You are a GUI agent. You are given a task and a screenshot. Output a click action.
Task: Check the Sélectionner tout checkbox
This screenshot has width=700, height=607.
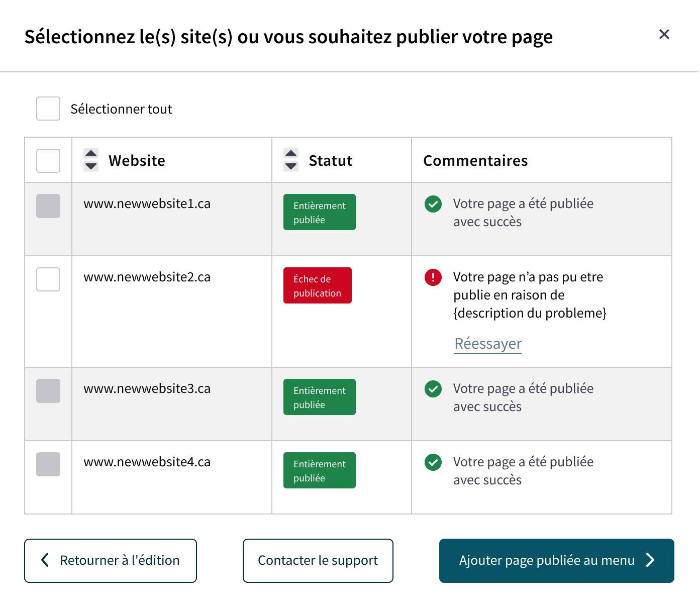[48, 109]
